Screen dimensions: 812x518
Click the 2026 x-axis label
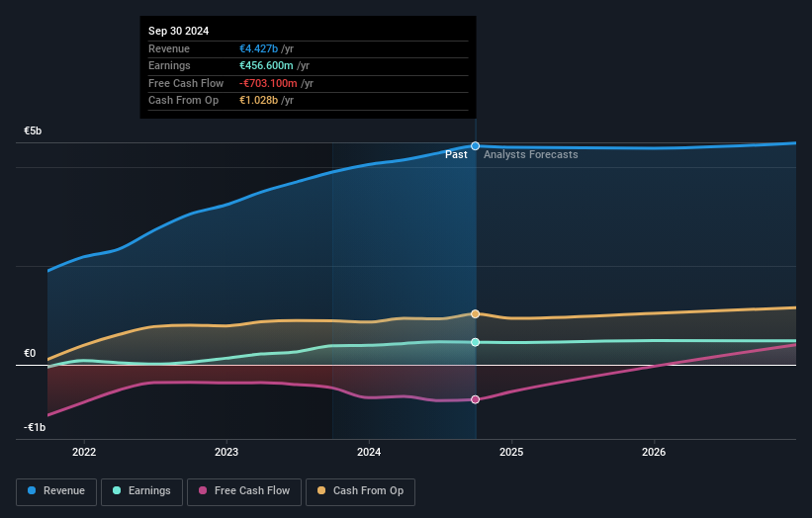coord(654,452)
